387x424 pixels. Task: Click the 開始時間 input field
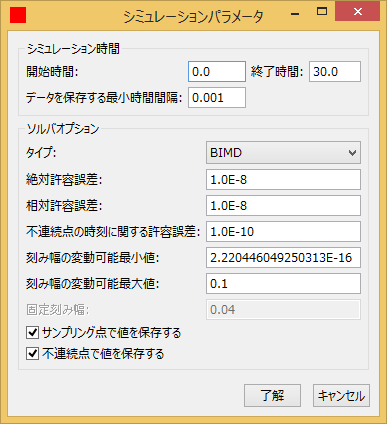(217, 72)
